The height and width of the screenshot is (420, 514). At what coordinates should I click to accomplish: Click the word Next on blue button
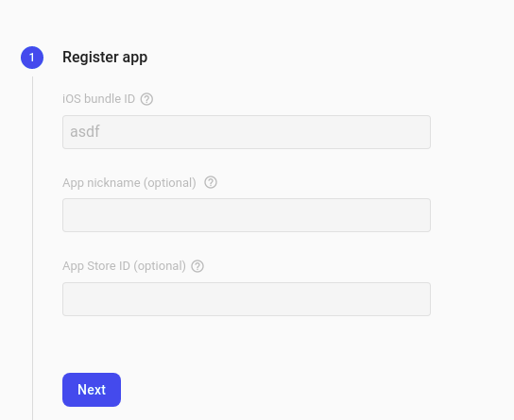click(x=92, y=390)
